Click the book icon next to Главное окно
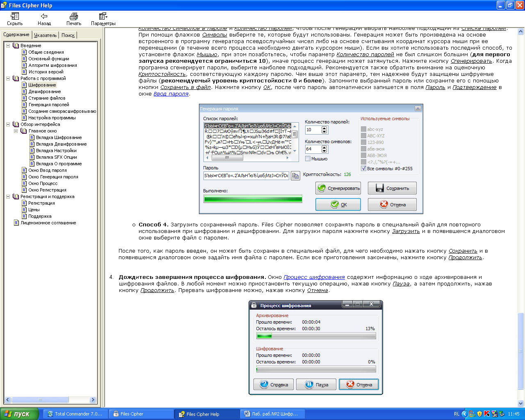This screenshot has height=420, width=525. coord(23,131)
